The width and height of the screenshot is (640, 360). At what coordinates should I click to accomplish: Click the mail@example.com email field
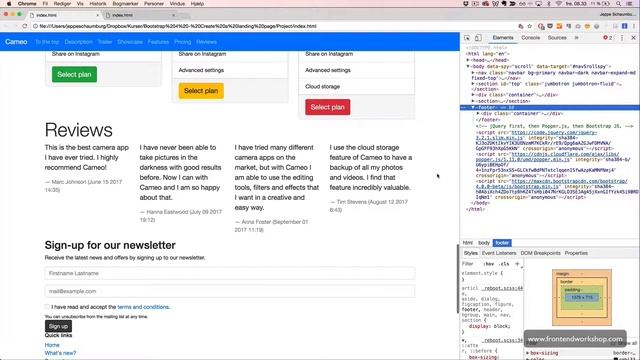click(230, 291)
